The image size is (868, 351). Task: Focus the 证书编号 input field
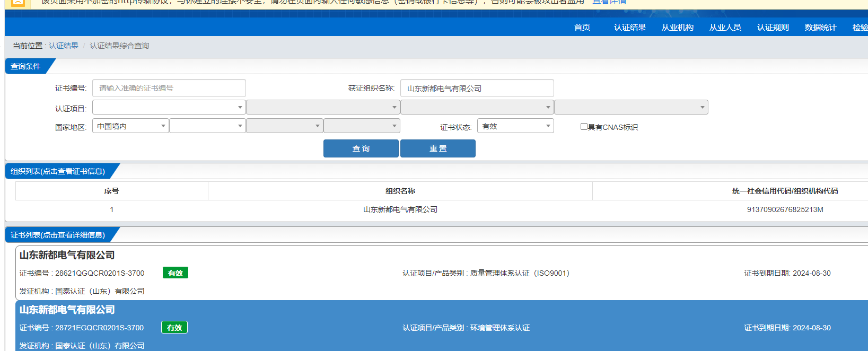pyautogui.click(x=169, y=88)
